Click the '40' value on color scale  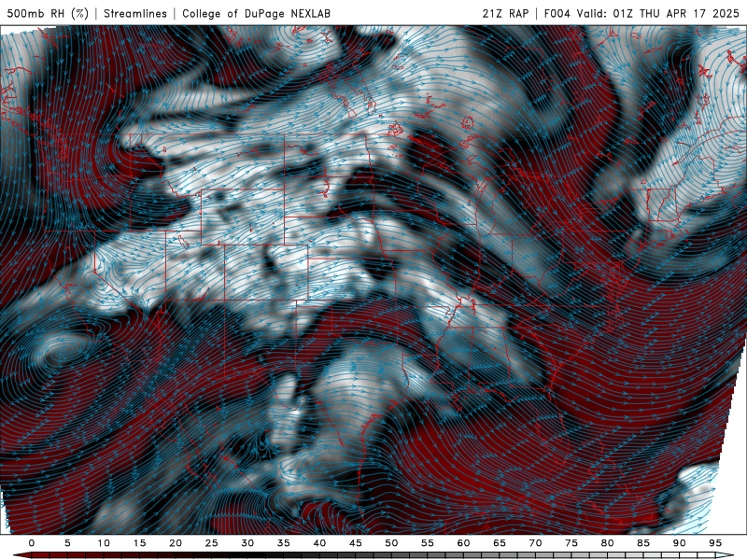click(x=319, y=543)
